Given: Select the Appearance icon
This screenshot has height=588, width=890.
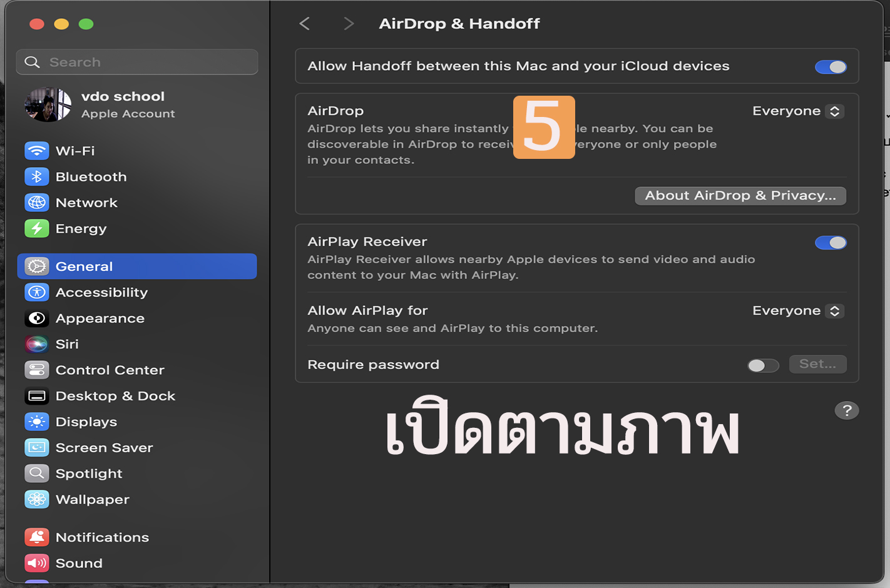Looking at the screenshot, I should (x=37, y=318).
